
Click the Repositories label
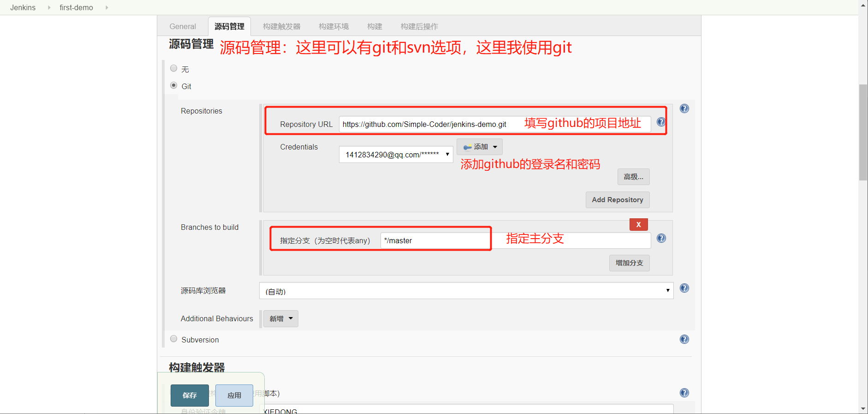tap(202, 111)
